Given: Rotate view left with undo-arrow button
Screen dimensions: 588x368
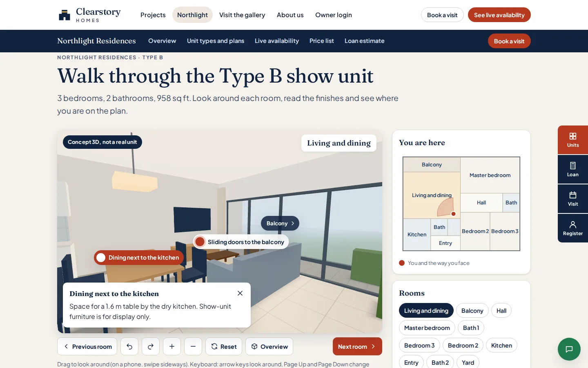Looking at the screenshot, I should pos(129,346).
